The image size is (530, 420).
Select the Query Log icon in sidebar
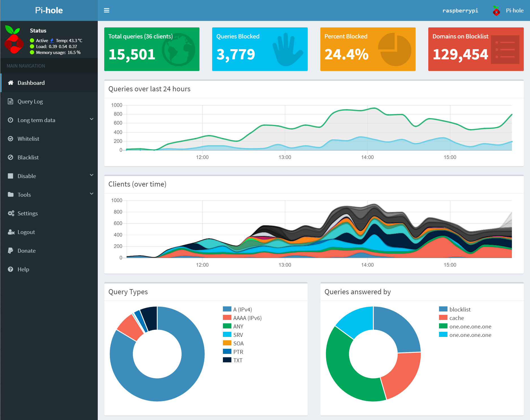(x=10, y=101)
